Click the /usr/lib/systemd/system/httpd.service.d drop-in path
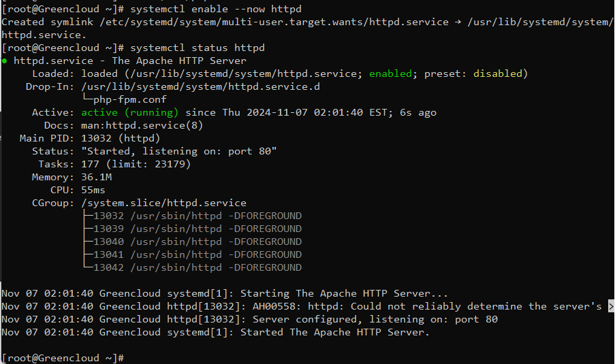This screenshot has width=615, height=364. pos(200,86)
